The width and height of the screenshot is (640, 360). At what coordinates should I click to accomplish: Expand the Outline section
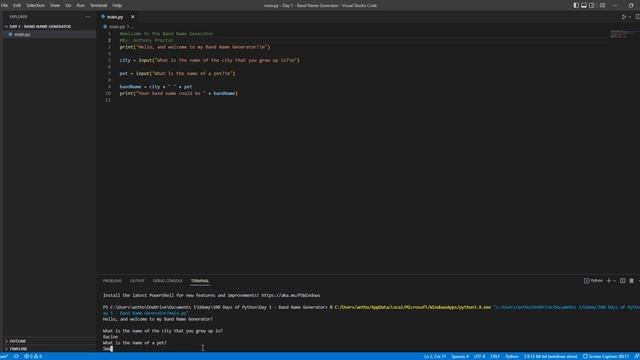coord(18,341)
